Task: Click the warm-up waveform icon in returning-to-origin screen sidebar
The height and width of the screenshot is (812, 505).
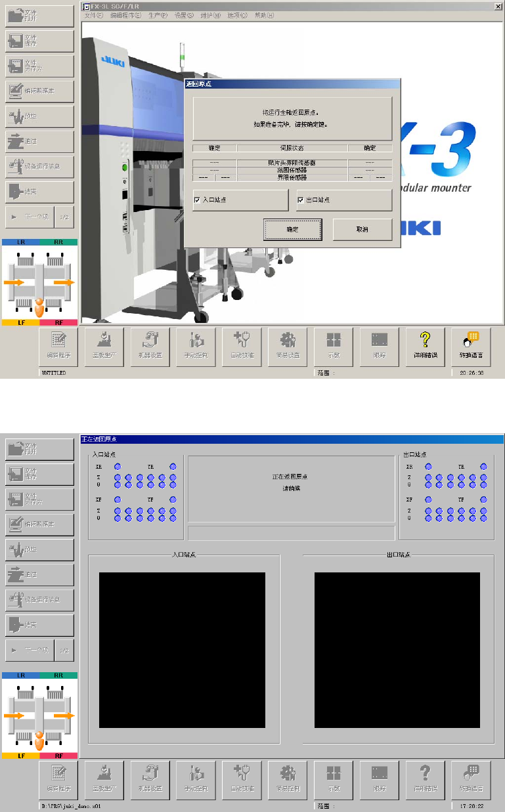Action: [39, 549]
